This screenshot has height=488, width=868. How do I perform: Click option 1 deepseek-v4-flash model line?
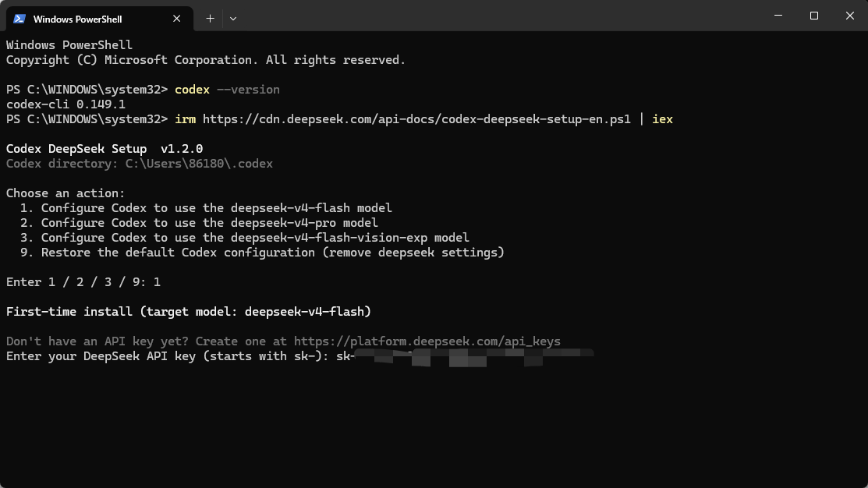coord(206,208)
